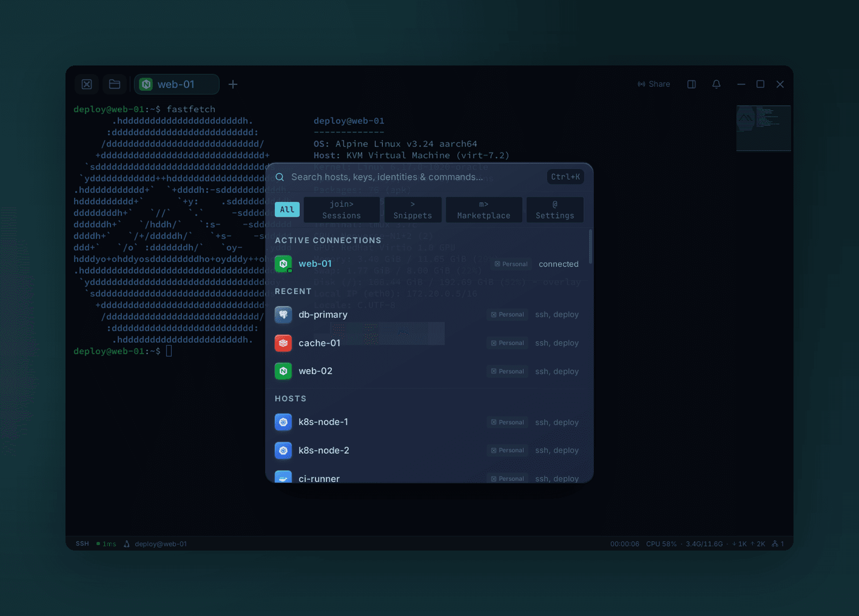Switch to the Sessions tab
The width and height of the screenshot is (859, 616).
341,209
